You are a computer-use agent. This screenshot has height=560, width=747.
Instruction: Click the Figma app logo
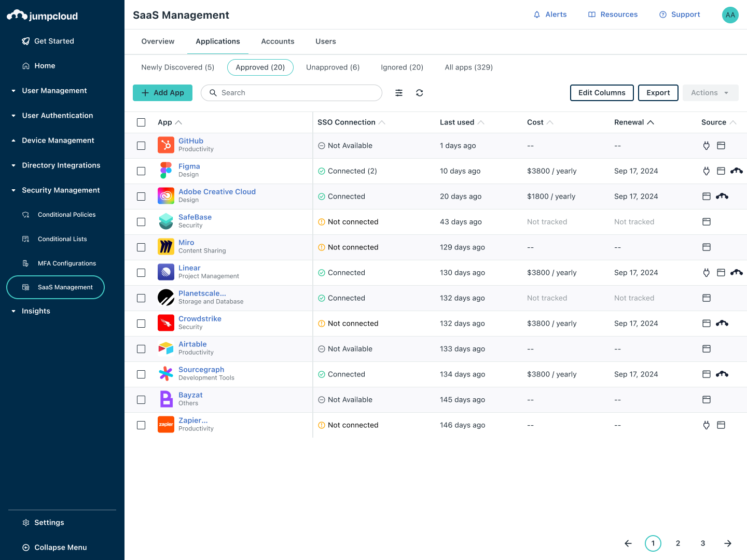click(166, 171)
